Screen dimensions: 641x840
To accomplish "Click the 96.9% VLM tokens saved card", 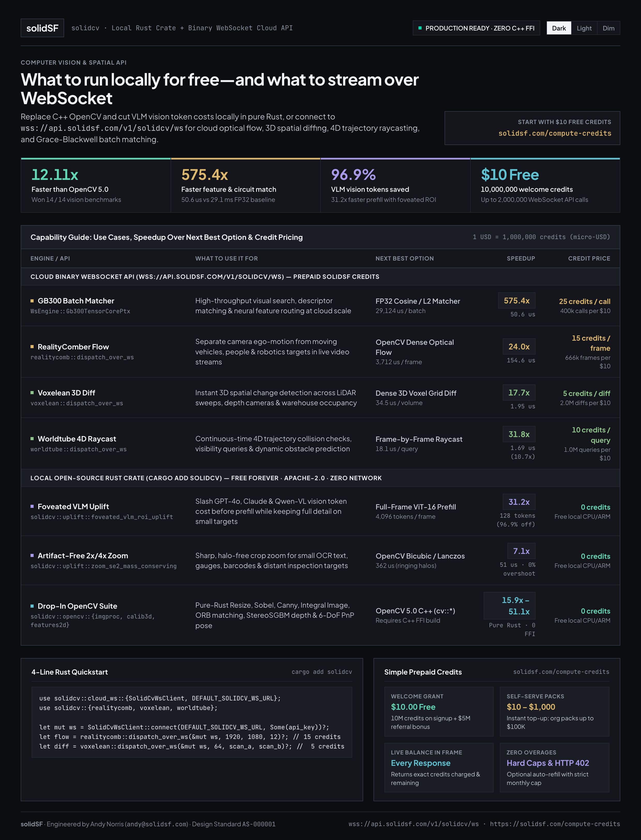I will point(395,185).
